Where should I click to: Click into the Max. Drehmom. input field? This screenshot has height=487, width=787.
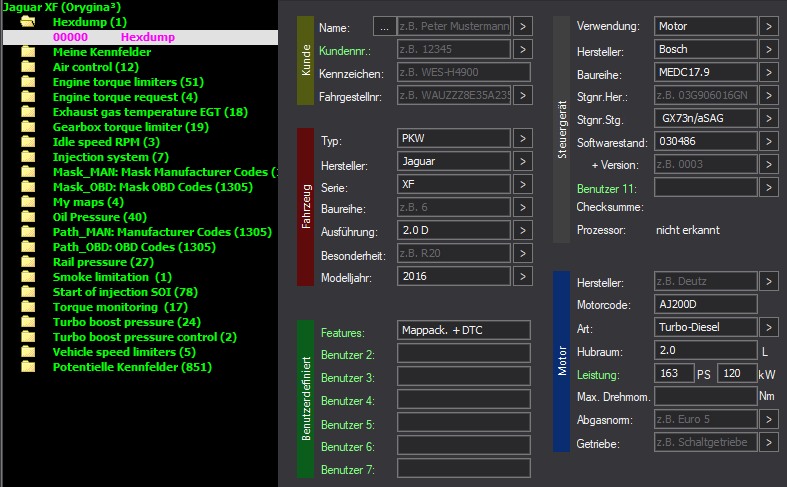click(x=706, y=396)
